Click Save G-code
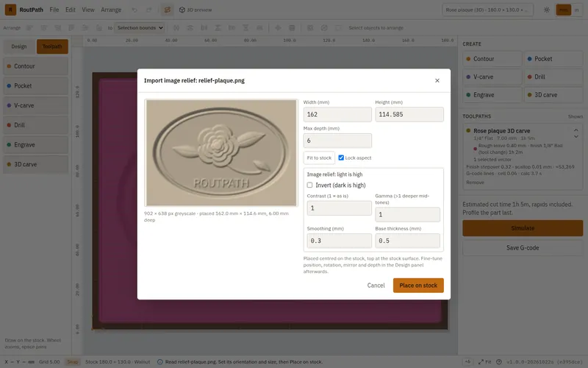This screenshot has width=588, height=368. click(x=523, y=248)
